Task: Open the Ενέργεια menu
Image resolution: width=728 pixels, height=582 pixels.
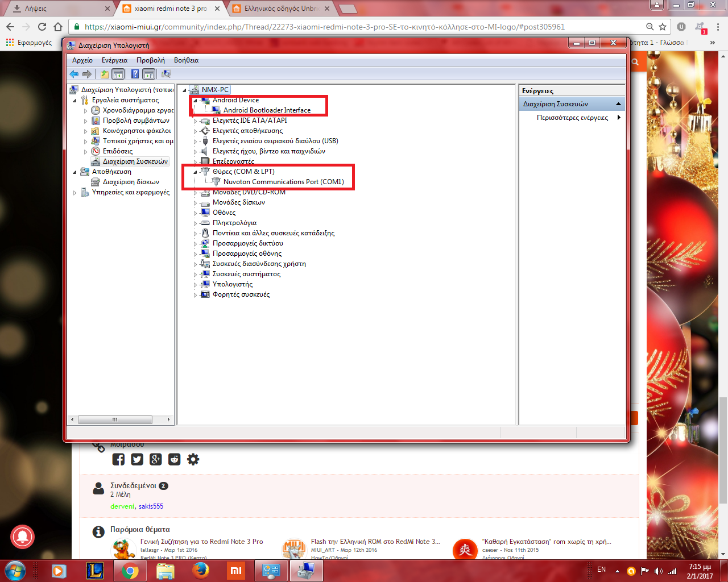Action: pos(114,60)
